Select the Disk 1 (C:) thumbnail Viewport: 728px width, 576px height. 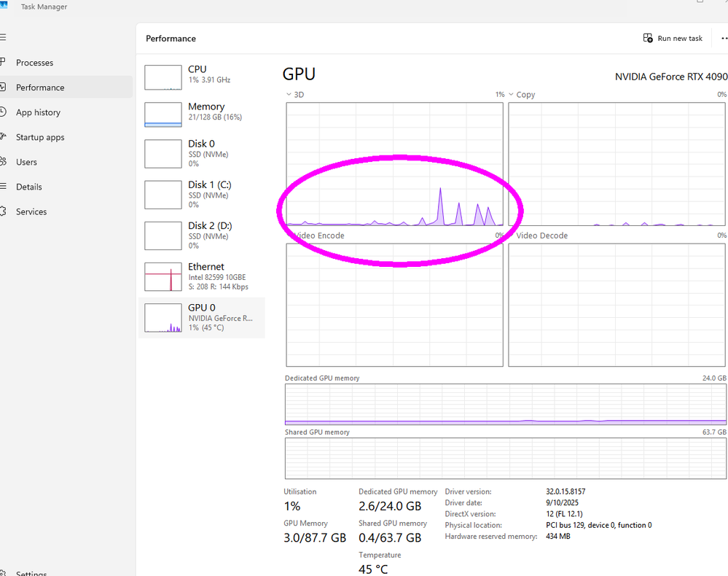[x=163, y=195]
